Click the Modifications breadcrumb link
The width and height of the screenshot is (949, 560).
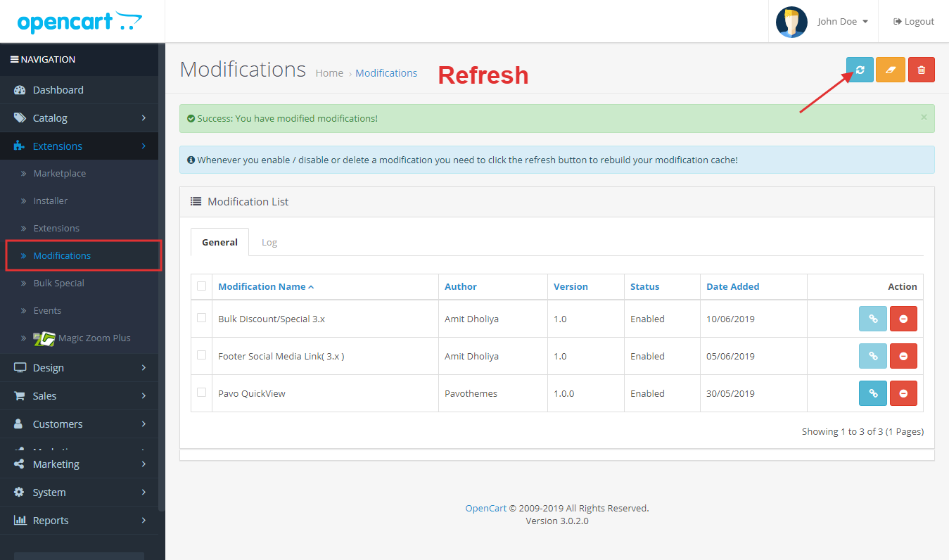point(386,73)
